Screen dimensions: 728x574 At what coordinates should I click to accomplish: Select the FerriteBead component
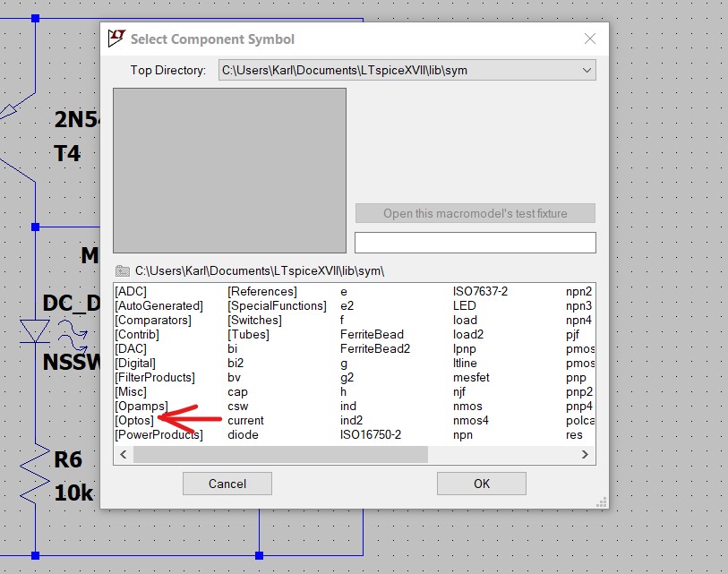(372, 335)
